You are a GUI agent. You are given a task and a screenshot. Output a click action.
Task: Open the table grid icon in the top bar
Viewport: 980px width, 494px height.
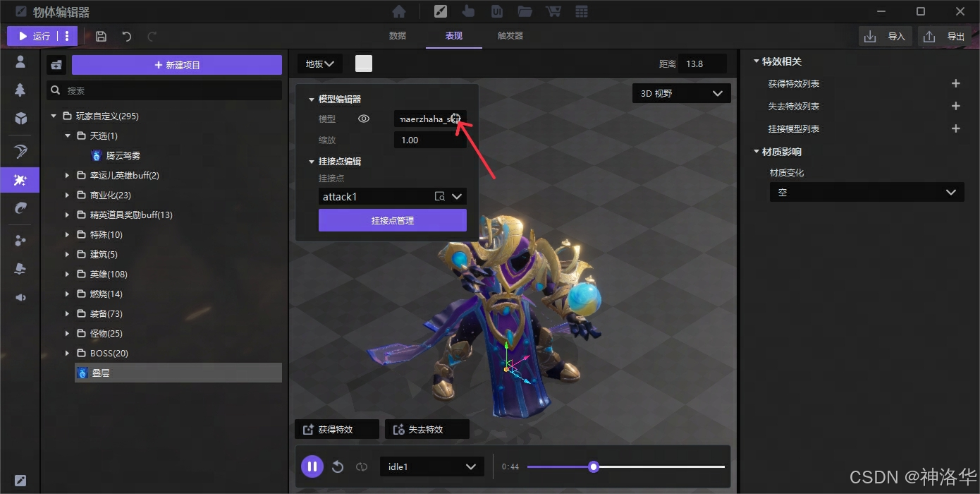(582, 11)
